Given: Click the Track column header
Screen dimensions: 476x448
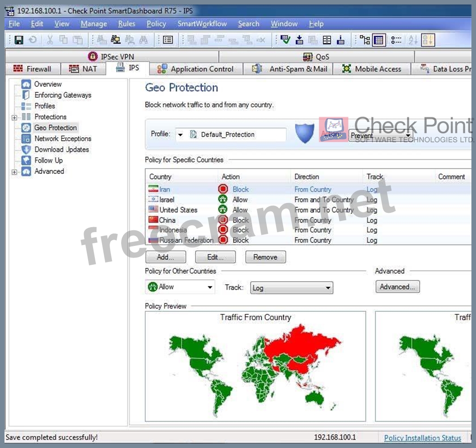Looking at the screenshot, I should (375, 177).
